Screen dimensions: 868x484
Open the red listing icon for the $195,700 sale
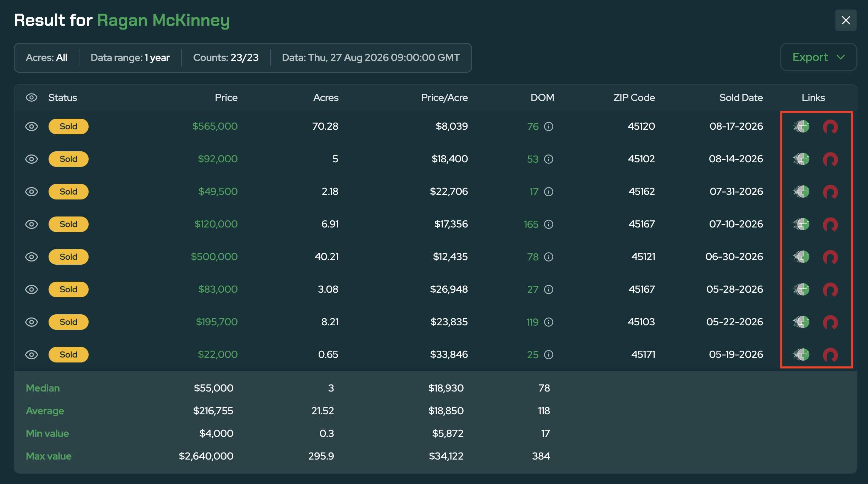[830, 322]
